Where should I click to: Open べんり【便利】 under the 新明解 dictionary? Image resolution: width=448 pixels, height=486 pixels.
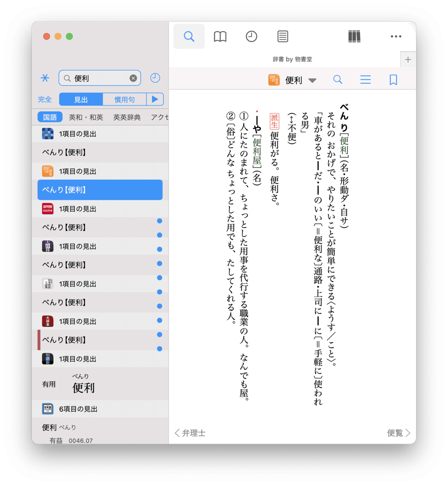[100, 227]
